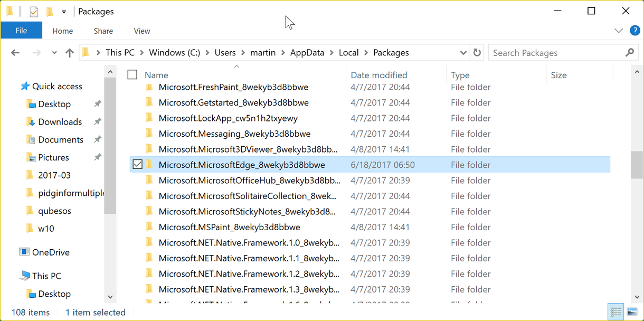Select Microsoft.NET.Native.Framework.1.0 folder icon
The image size is (644, 321).
[149, 242]
